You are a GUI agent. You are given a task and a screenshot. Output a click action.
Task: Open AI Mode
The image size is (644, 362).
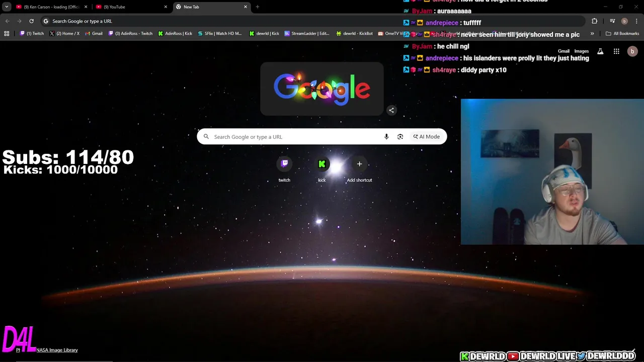pyautogui.click(x=427, y=137)
